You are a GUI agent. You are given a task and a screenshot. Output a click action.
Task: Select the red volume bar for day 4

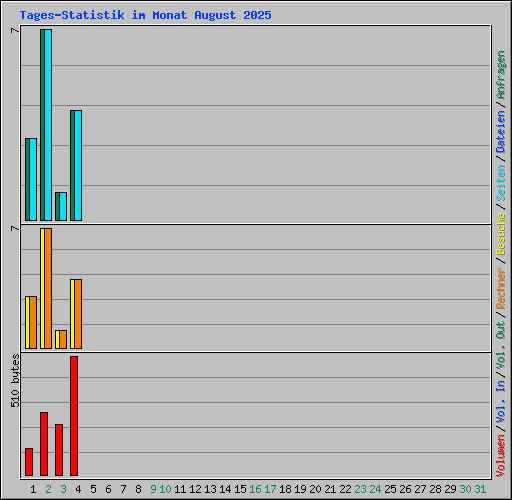[x=74, y=416]
